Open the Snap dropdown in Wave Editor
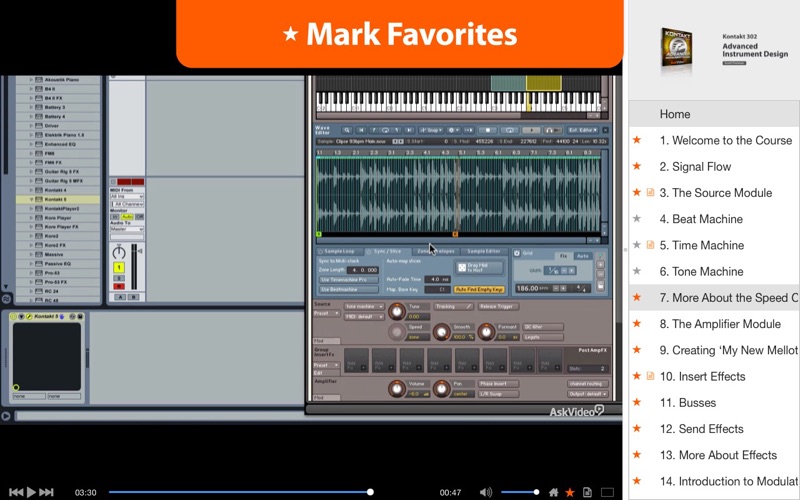The width and height of the screenshot is (800, 500). coord(431,131)
